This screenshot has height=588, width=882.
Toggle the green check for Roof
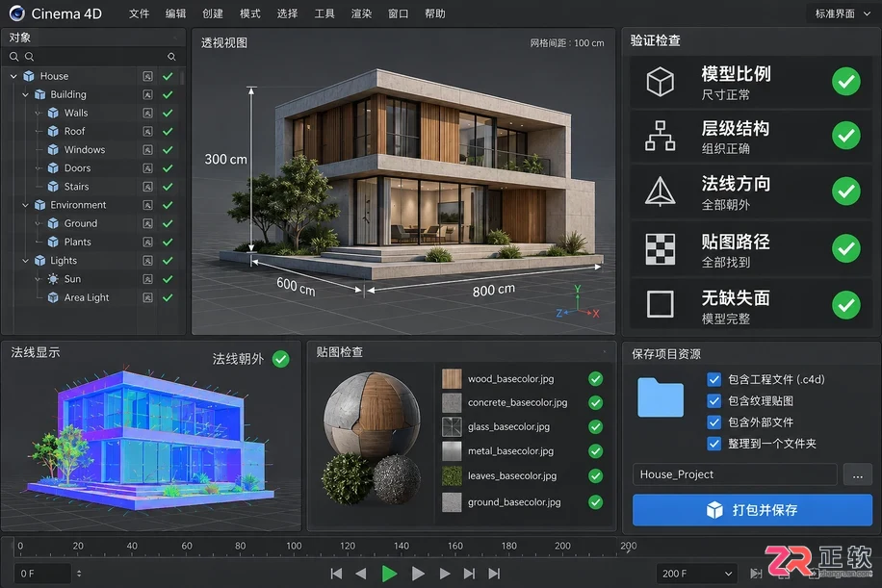pyautogui.click(x=168, y=132)
